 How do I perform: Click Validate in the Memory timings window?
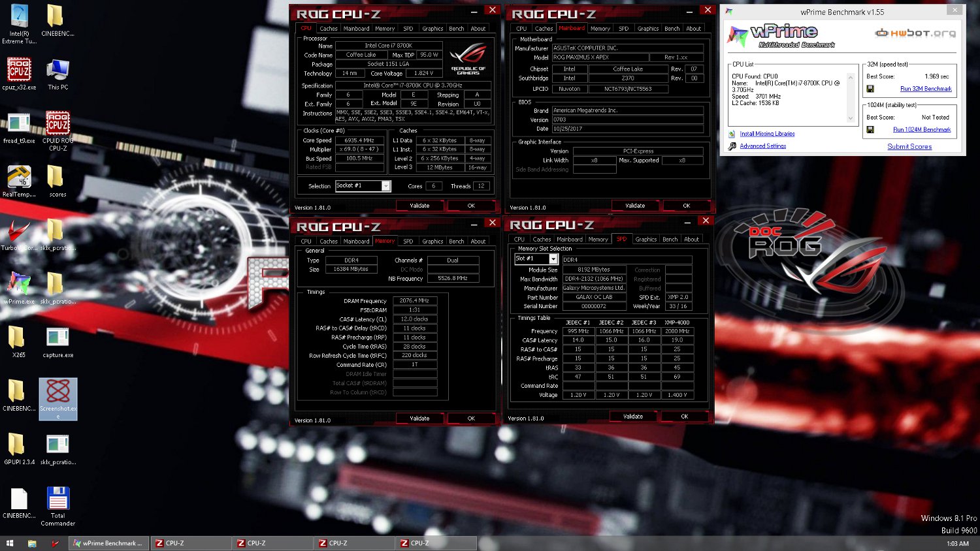coord(419,418)
